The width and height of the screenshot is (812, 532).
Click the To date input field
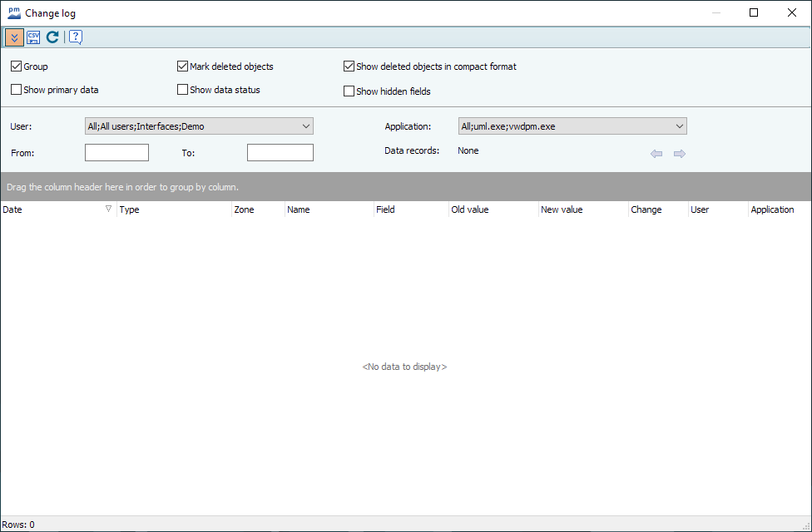(280, 153)
